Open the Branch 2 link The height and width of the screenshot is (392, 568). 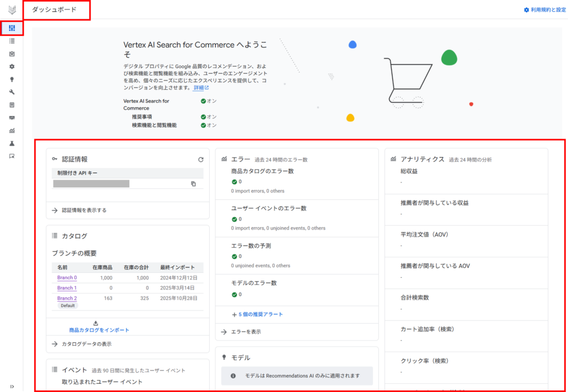(x=67, y=298)
